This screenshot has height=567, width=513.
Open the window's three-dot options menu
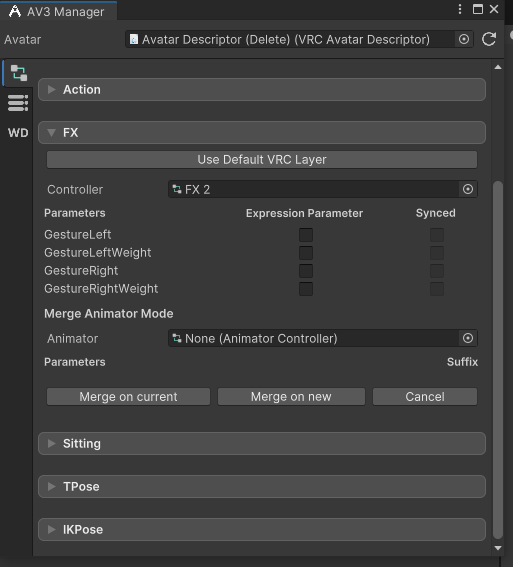click(460, 9)
